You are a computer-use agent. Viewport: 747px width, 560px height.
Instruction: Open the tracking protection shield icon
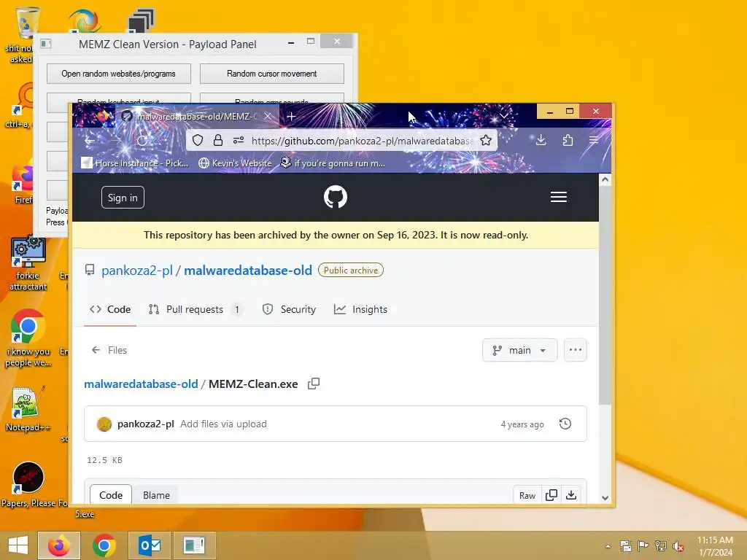coord(198,140)
